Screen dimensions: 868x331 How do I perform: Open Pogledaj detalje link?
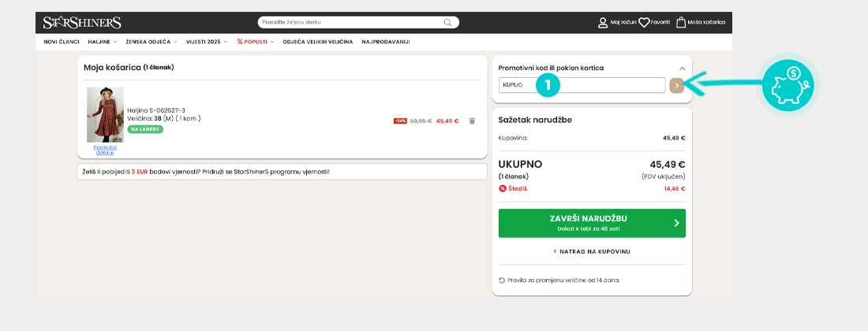pyautogui.click(x=105, y=150)
